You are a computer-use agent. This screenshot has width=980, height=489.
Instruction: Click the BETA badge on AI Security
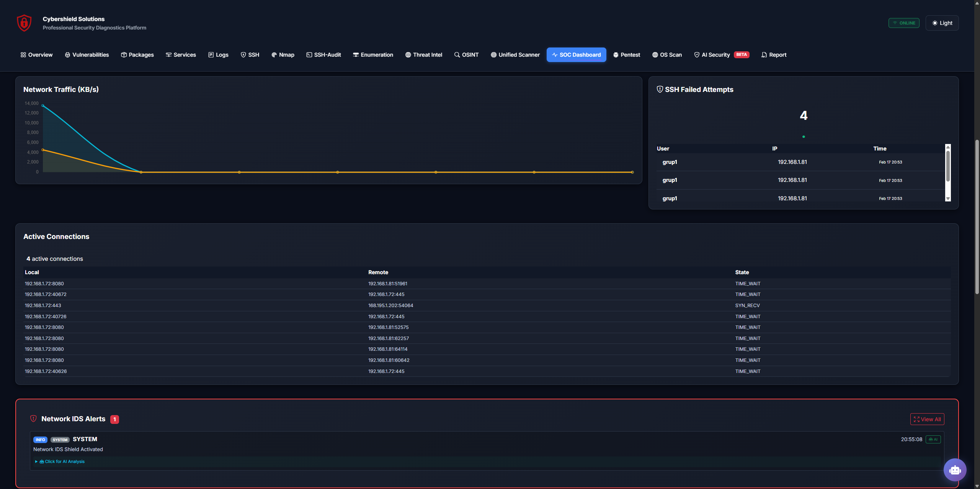742,54
